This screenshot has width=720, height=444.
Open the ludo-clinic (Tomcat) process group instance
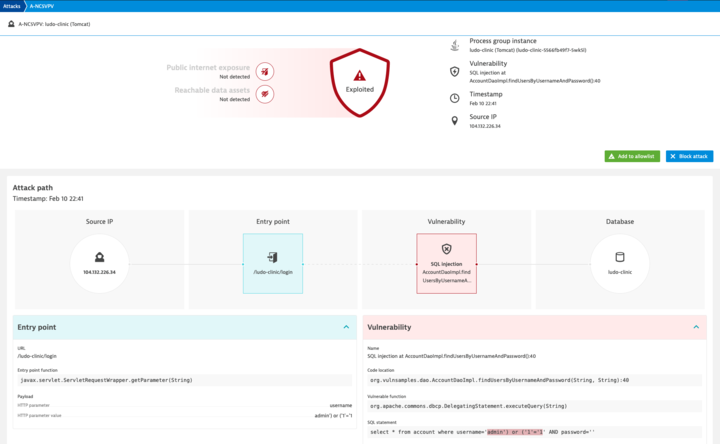(528, 50)
